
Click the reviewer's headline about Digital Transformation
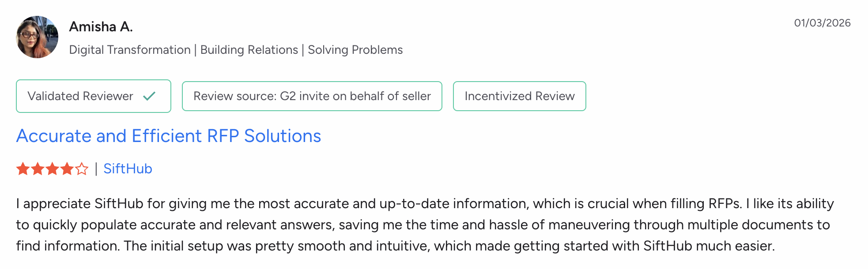(x=236, y=49)
